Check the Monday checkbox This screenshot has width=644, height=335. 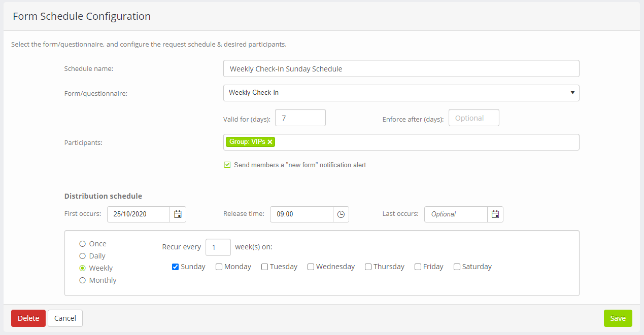point(219,267)
